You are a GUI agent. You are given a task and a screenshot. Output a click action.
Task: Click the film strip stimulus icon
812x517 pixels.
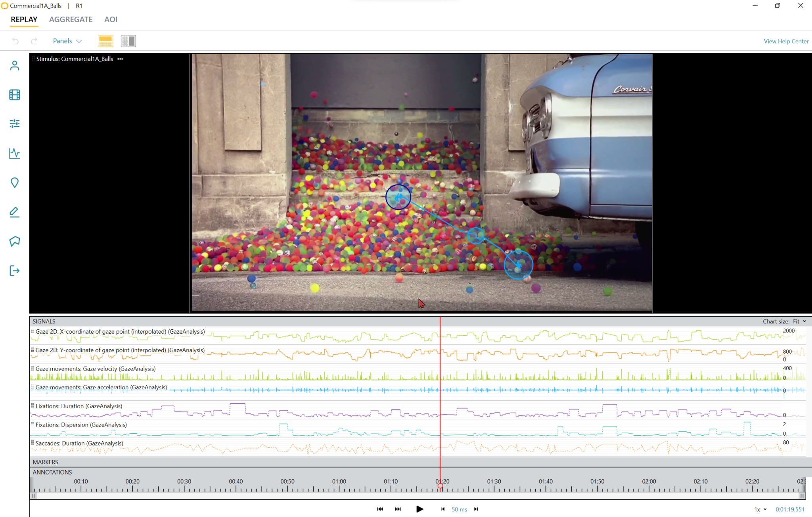15,95
